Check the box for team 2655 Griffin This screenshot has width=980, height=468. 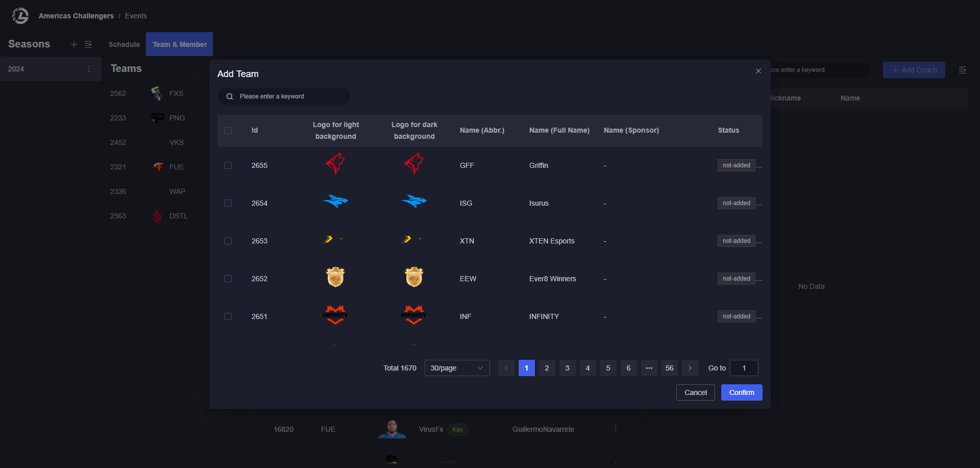(x=228, y=165)
